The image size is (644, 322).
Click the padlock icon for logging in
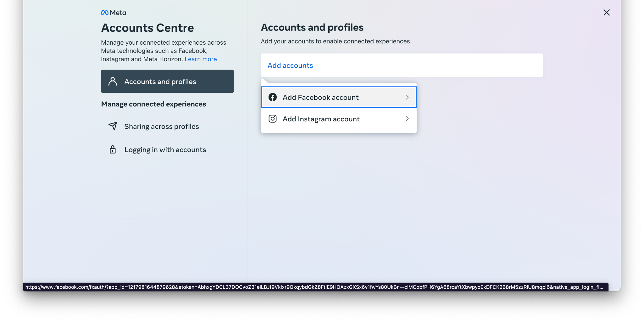[x=113, y=149]
